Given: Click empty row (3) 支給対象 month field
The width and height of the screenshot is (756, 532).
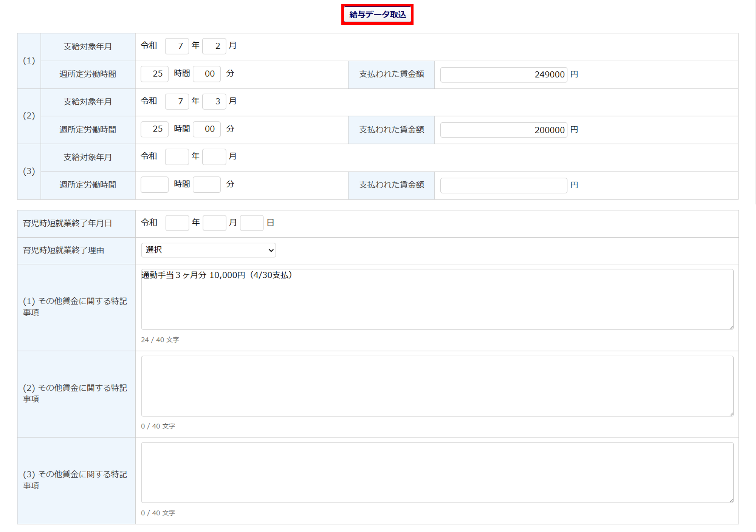Looking at the screenshot, I should 214,156.
